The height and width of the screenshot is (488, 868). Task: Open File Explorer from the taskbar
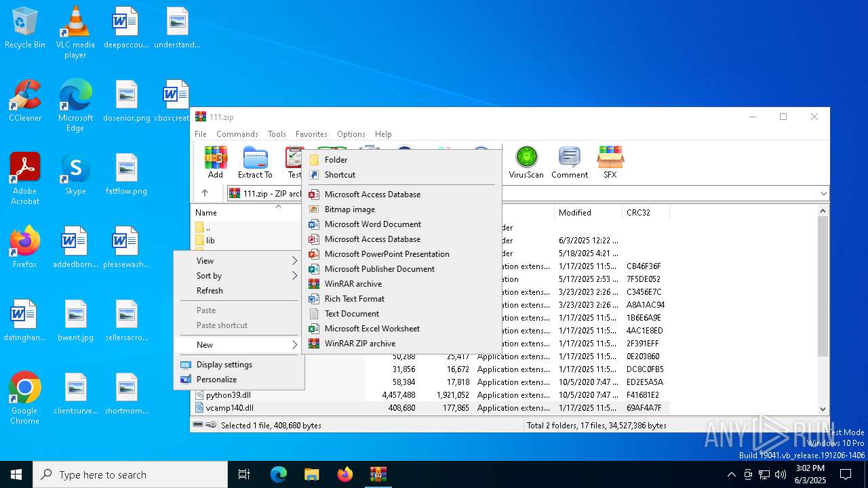(311, 474)
